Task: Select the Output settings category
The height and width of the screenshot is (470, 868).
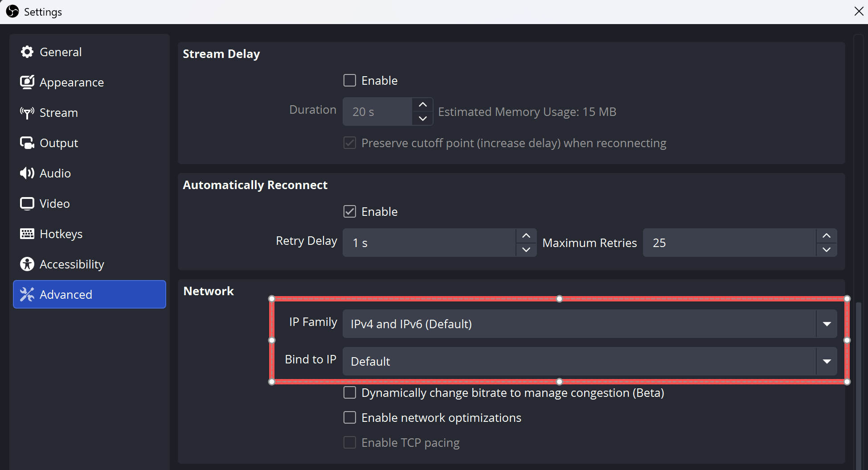Action: point(90,143)
